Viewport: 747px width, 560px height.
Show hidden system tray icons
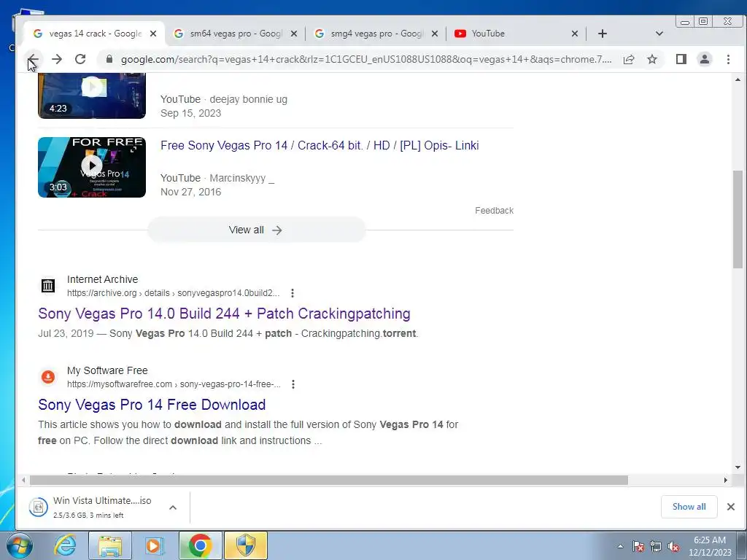620,546
